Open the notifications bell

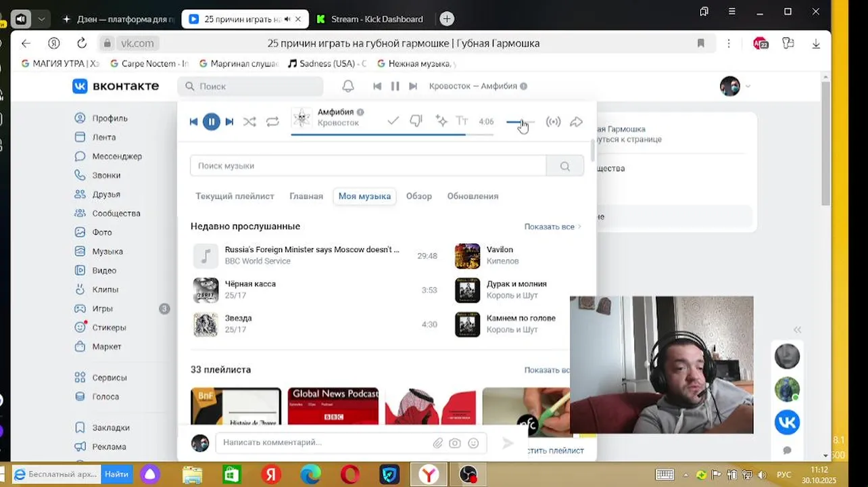348,86
